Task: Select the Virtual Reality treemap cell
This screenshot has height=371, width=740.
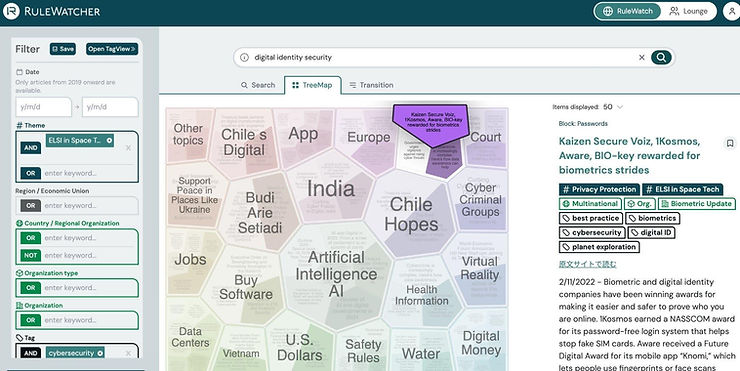Action: pos(479,268)
